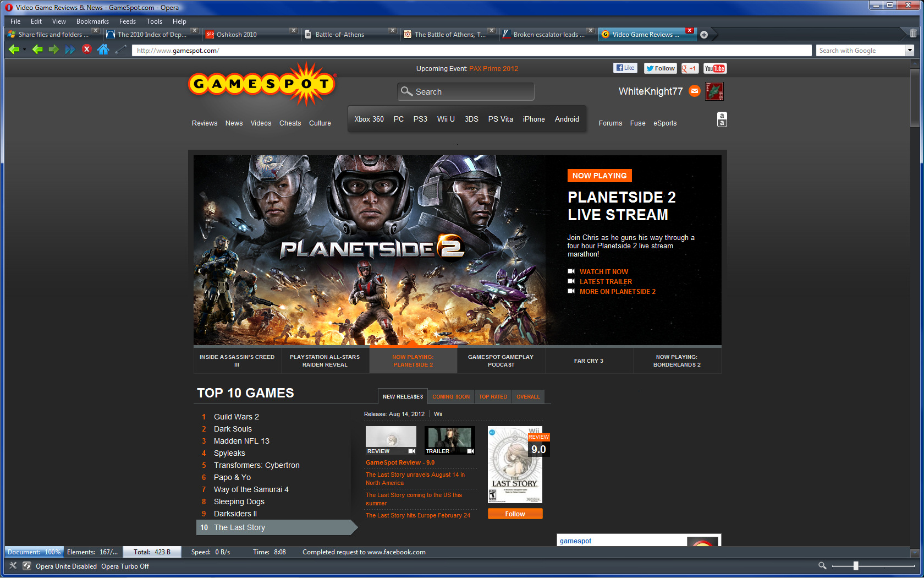Open the Bookmarks menu
Viewport: 924px width, 578px height.
(x=92, y=21)
